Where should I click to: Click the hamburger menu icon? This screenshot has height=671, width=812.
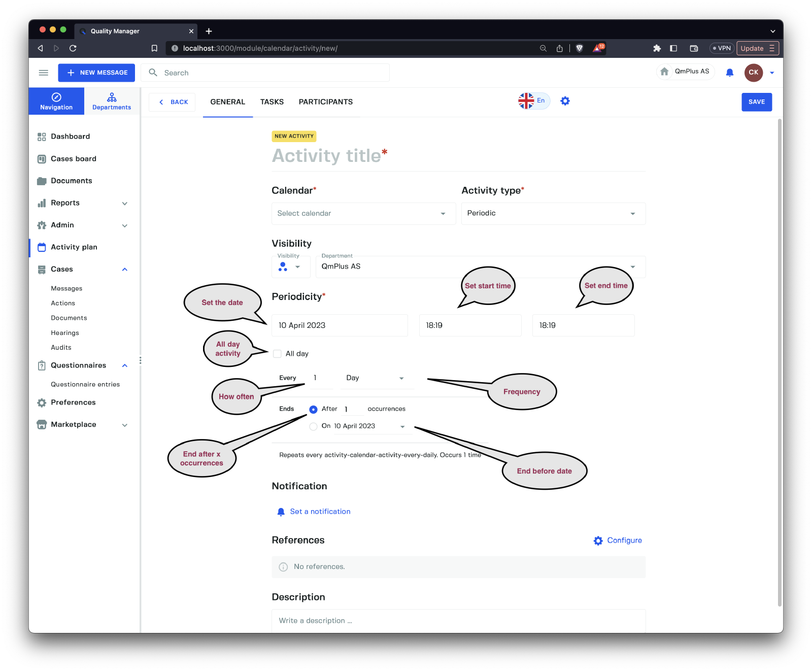pyautogui.click(x=44, y=73)
